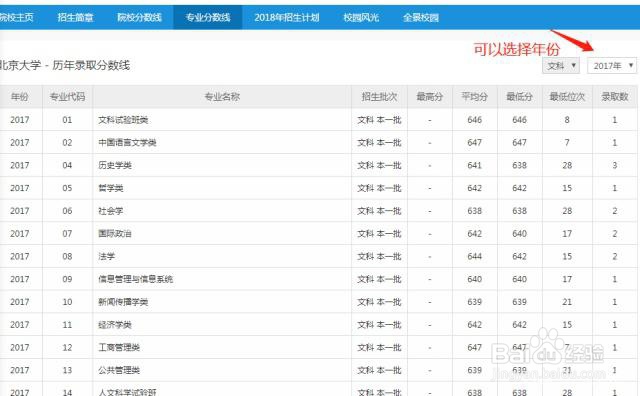Click average score 641 in 历史学类 row
The height and width of the screenshot is (396, 640).
pyautogui.click(x=475, y=165)
